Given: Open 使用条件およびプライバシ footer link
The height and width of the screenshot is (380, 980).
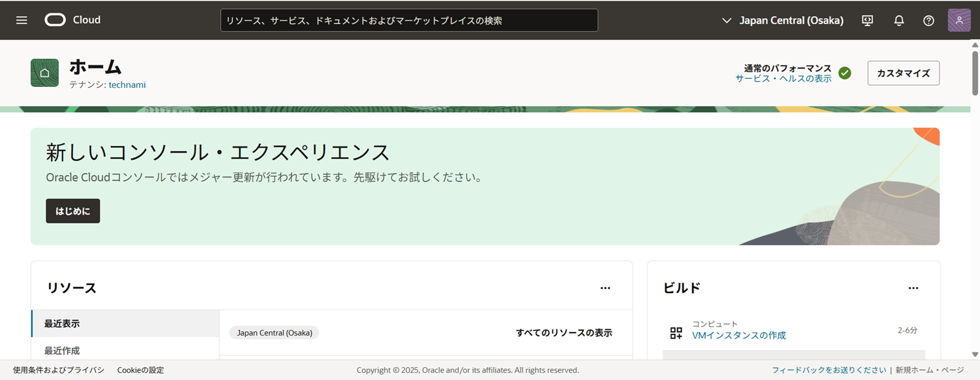Looking at the screenshot, I should (59, 370).
